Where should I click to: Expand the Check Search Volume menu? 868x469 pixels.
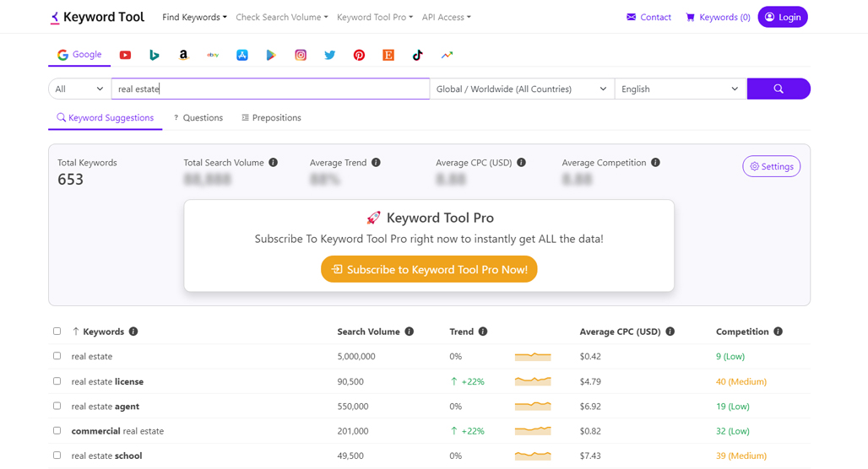(282, 17)
